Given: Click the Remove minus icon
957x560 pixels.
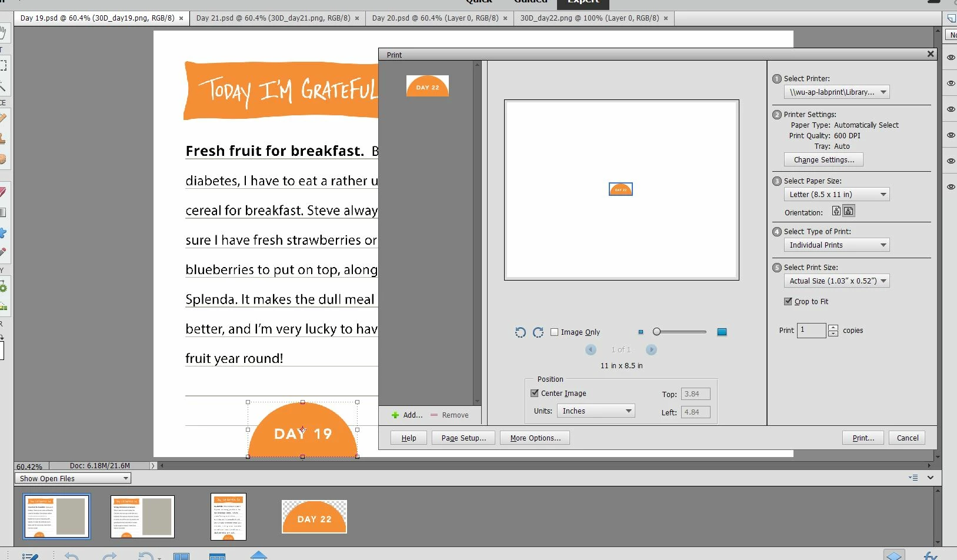Looking at the screenshot, I should tap(434, 415).
